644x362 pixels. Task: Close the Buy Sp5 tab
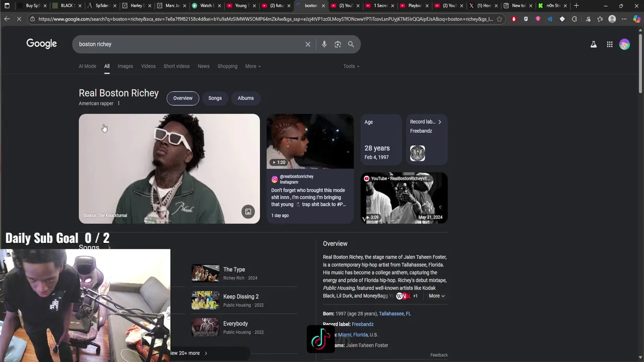pyautogui.click(x=45, y=6)
